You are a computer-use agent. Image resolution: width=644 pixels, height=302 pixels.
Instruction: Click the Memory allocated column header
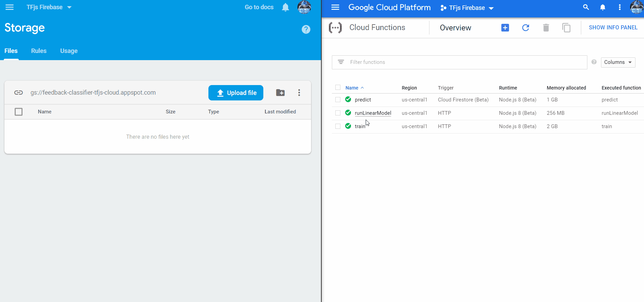pyautogui.click(x=566, y=88)
